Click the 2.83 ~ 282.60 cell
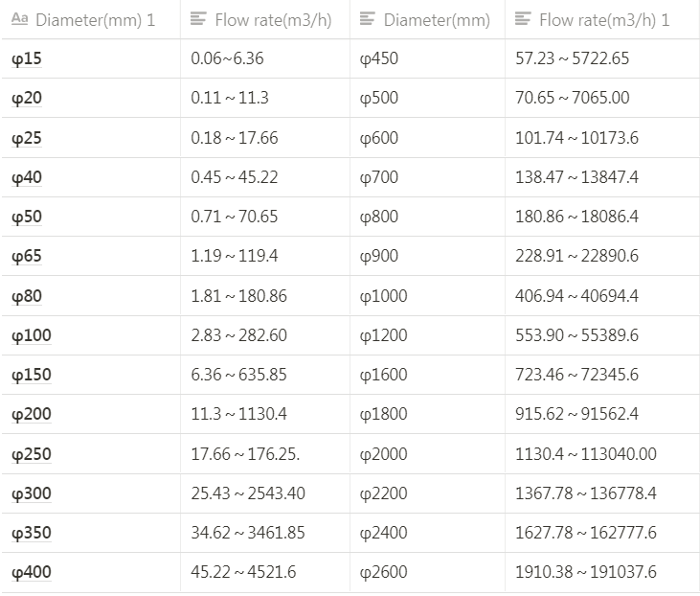Image resolution: width=700 pixels, height=596 pixels. 238,335
